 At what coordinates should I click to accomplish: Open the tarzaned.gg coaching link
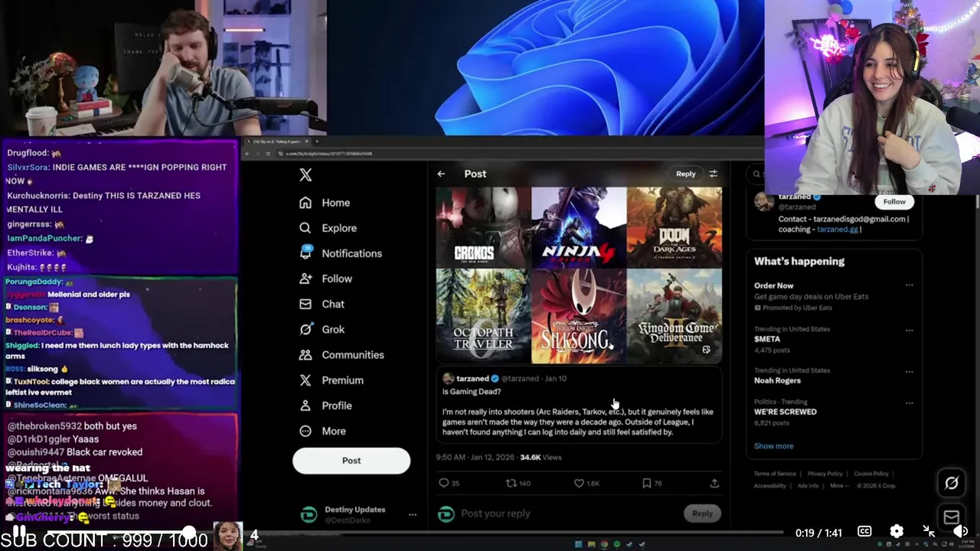click(x=837, y=230)
